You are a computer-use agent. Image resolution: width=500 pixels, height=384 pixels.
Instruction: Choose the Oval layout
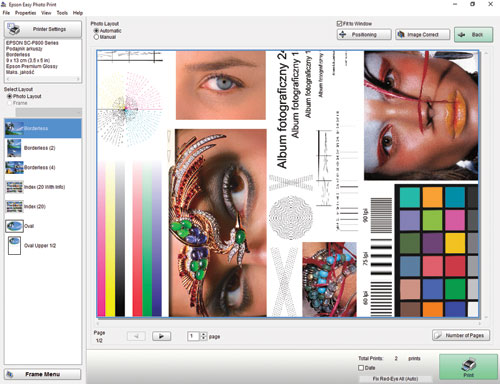click(x=43, y=226)
